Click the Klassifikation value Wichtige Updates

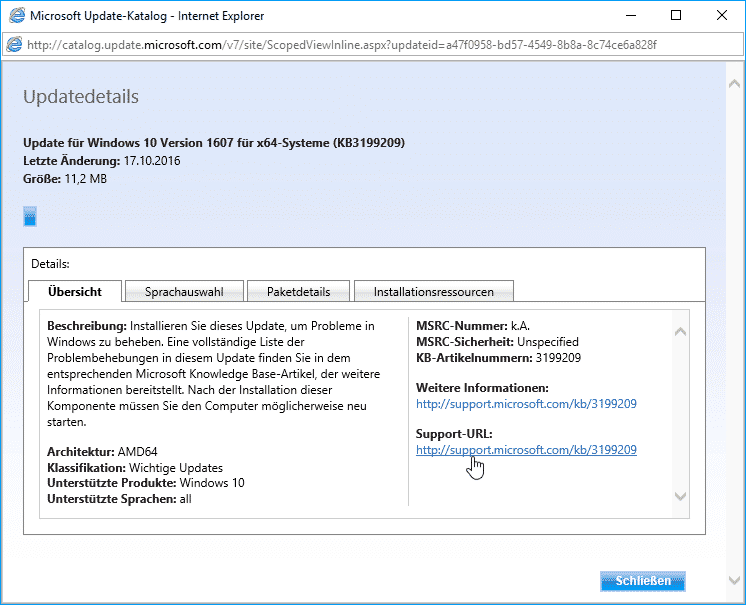click(176, 468)
